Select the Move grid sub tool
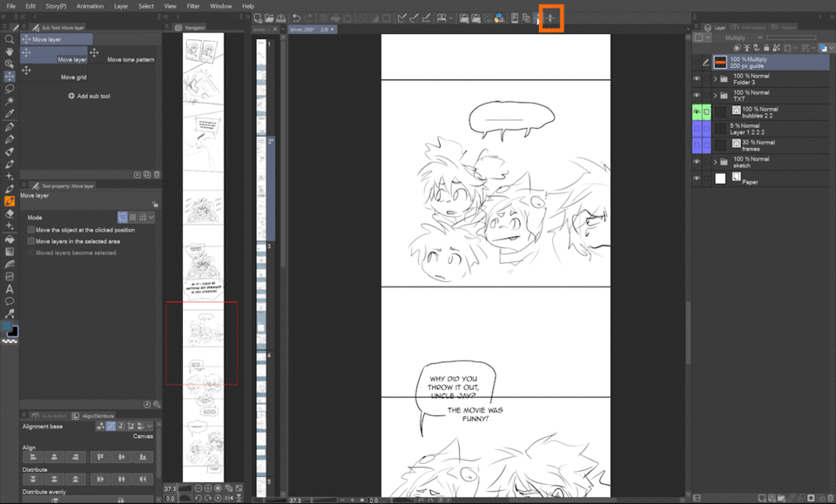Screen dimensions: 836x504 [x=54, y=73]
